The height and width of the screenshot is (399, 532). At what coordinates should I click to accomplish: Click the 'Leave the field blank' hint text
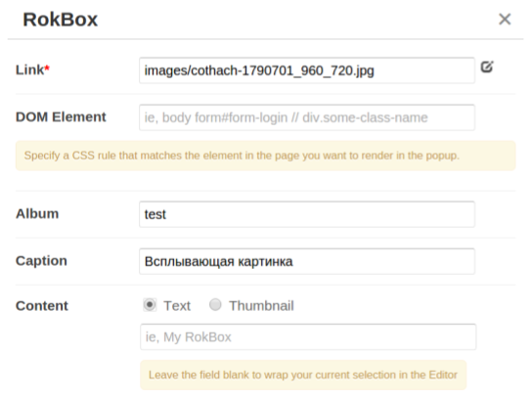(x=303, y=375)
